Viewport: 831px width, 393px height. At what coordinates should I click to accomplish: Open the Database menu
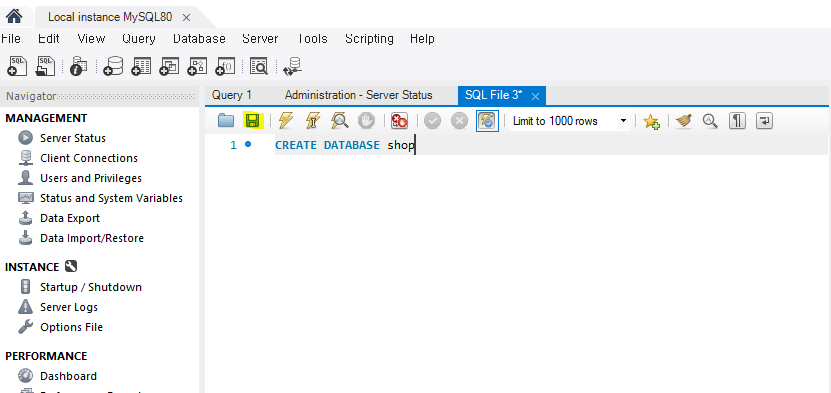(199, 39)
